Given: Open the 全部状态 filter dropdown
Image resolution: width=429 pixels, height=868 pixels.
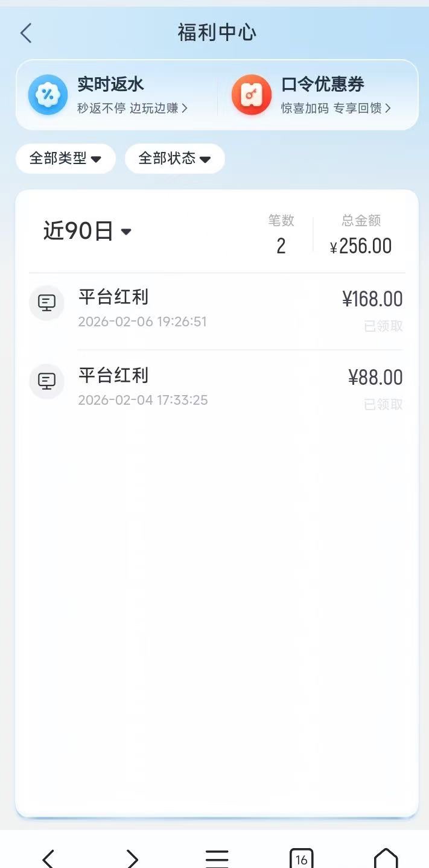Looking at the screenshot, I should tap(174, 159).
